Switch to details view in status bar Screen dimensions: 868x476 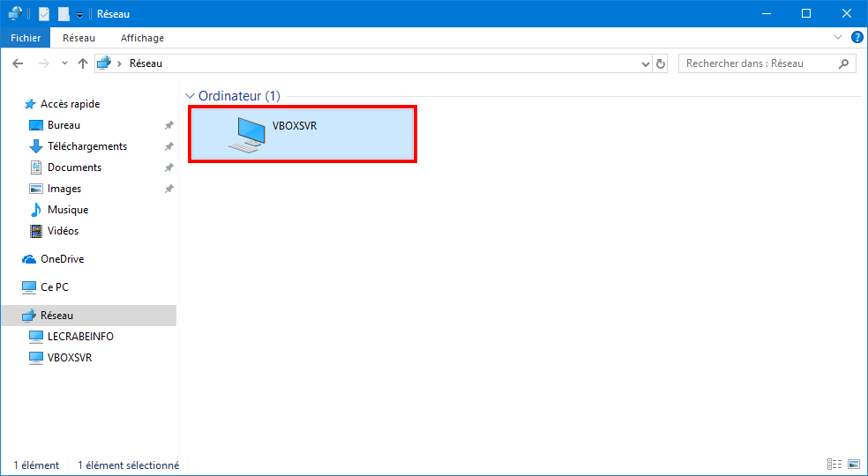[834, 465]
